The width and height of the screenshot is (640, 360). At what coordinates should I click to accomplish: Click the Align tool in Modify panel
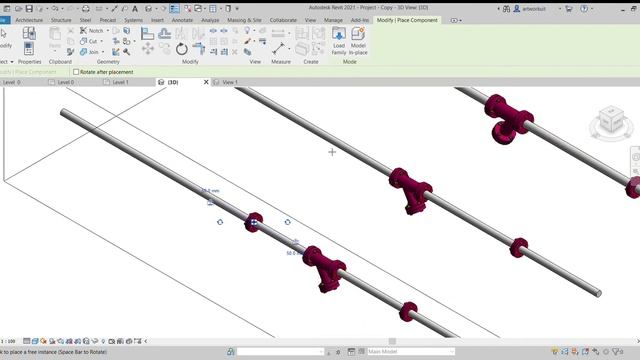point(147,33)
